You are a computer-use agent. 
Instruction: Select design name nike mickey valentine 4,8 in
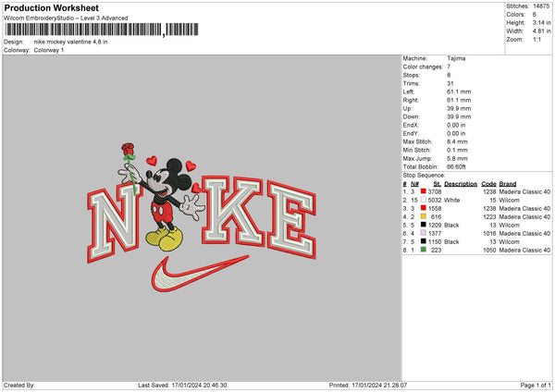tap(71, 42)
